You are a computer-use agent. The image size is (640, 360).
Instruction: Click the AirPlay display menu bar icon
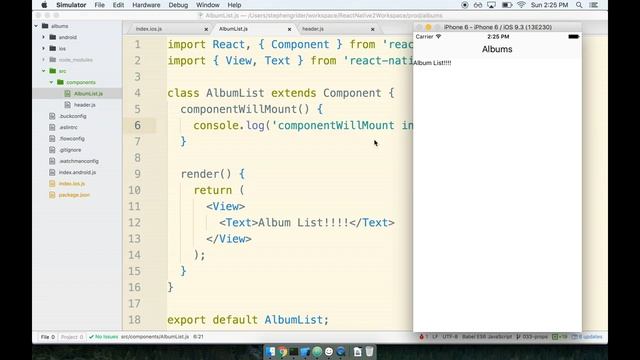pyautogui.click(x=491, y=5)
